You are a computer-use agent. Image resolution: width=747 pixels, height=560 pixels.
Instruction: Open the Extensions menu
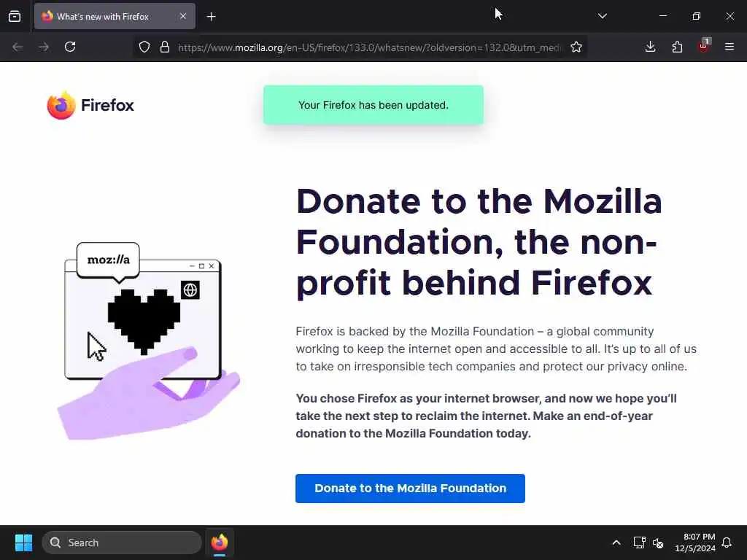click(677, 47)
